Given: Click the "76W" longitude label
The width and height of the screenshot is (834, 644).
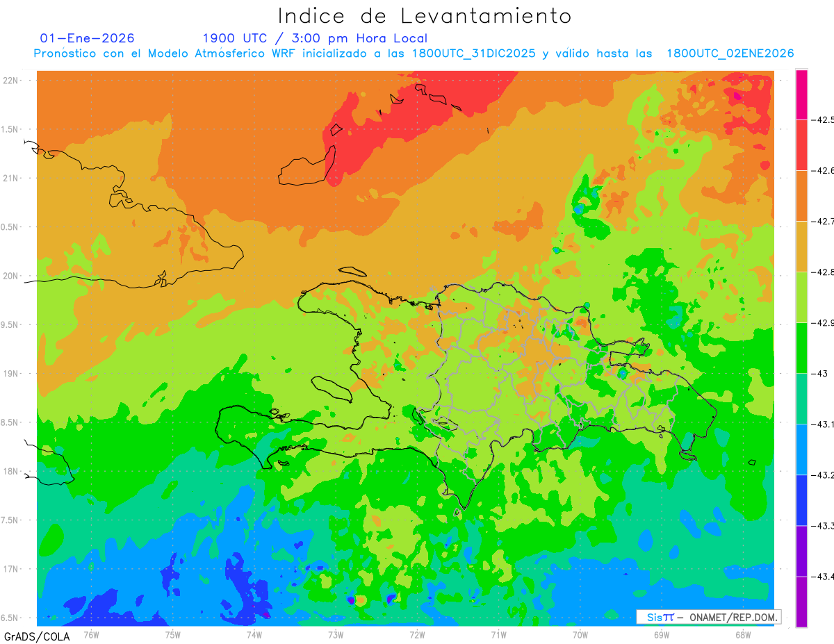Looking at the screenshot, I should tap(91, 634).
